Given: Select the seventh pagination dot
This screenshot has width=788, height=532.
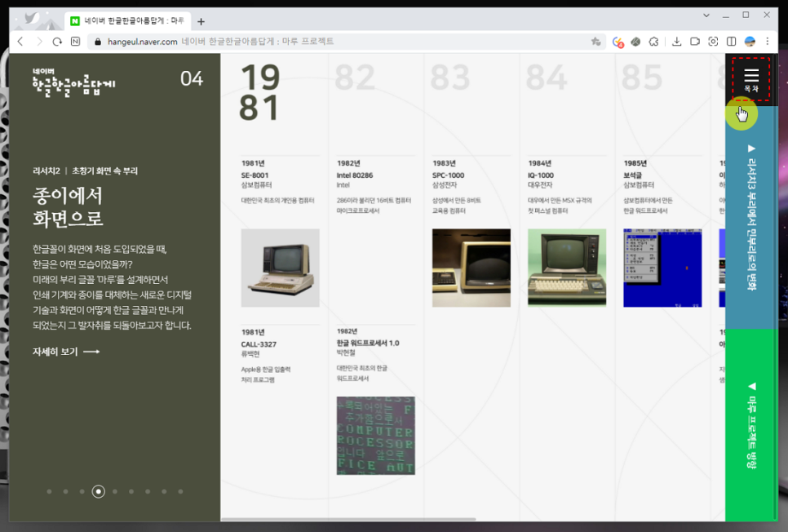Looking at the screenshot, I should (148, 491).
